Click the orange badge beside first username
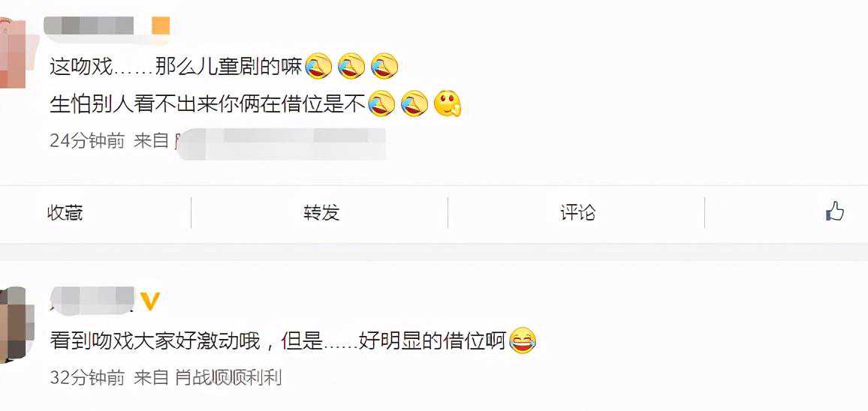 pyautogui.click(x=161, y=26)
